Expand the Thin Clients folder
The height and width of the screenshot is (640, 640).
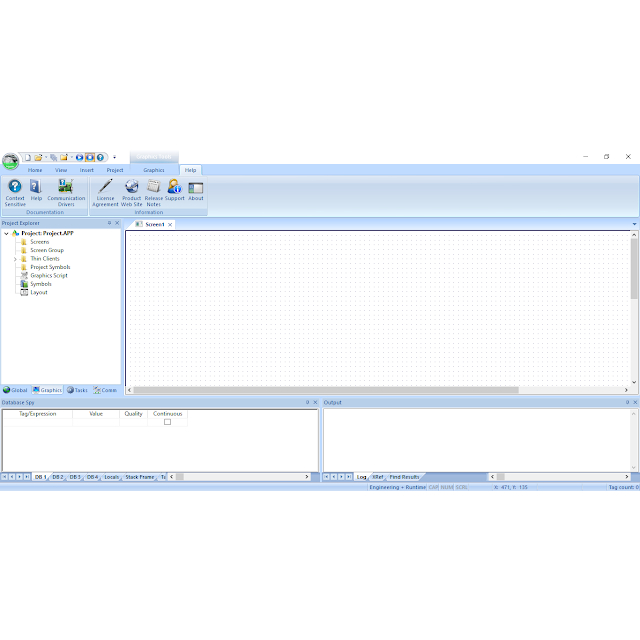pos(15,259)
